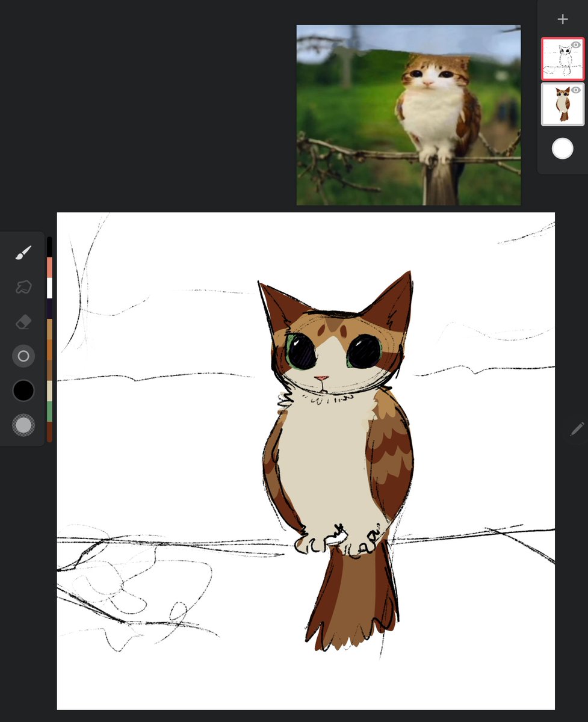Open the pencil edit button on right edge
588x722 pixels.
(x=577, y=430)
